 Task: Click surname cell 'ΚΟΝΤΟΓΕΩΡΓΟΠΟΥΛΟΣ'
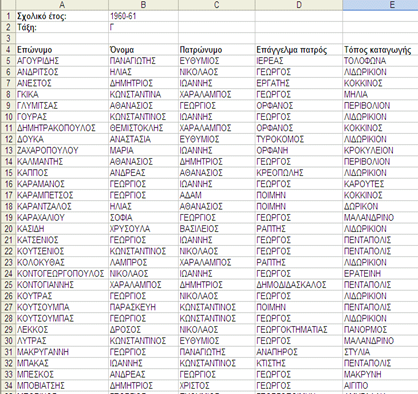62,274
